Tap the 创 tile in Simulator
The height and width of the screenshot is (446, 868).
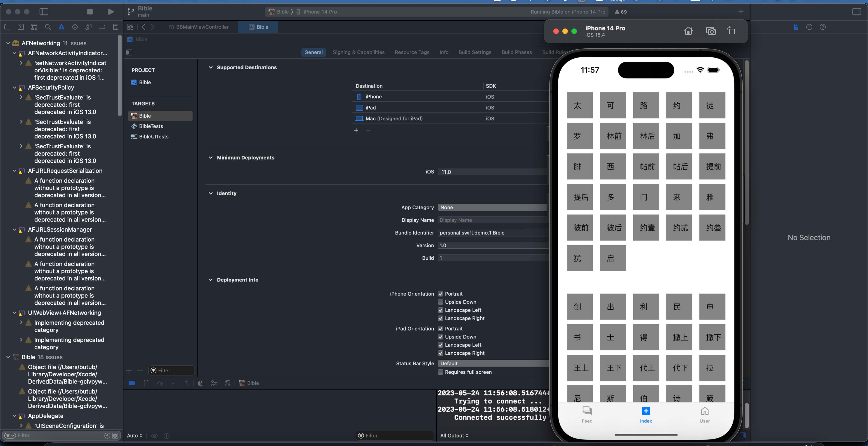pyautogui.click(x=580, y=307)
